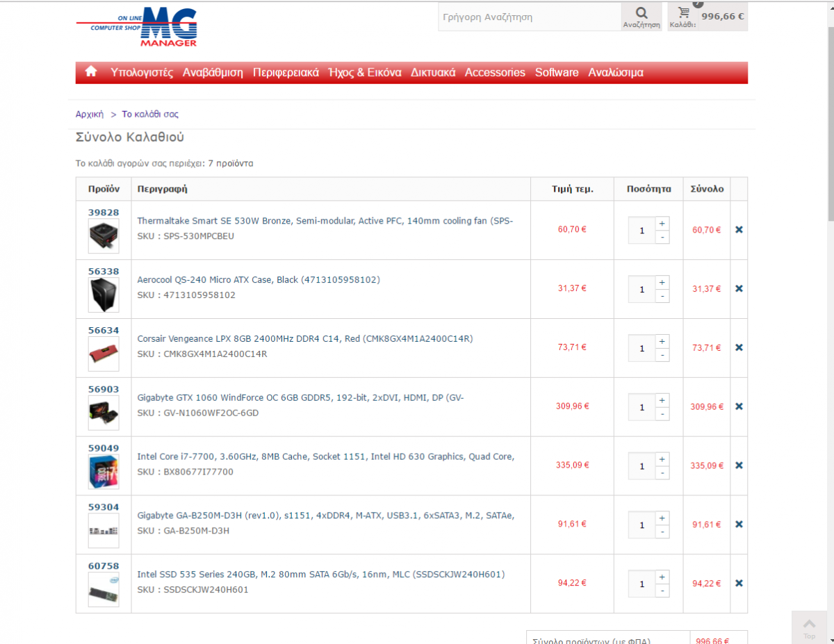Remove the Gigabyte GA-B250M-D3H row with X
The width and height of the screenshot is (834, 644).
pyautogui.click(x=739, y=525)
